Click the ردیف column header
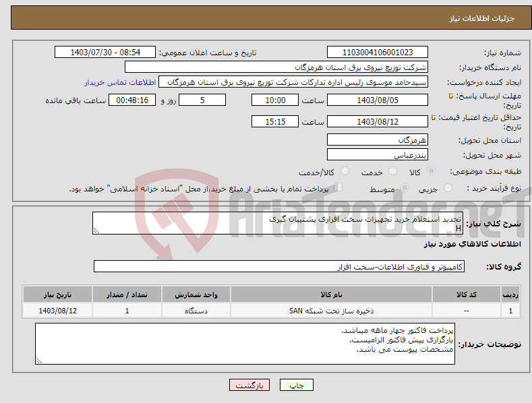The height and width of the screenshot is (403, 532). point(510,294)
